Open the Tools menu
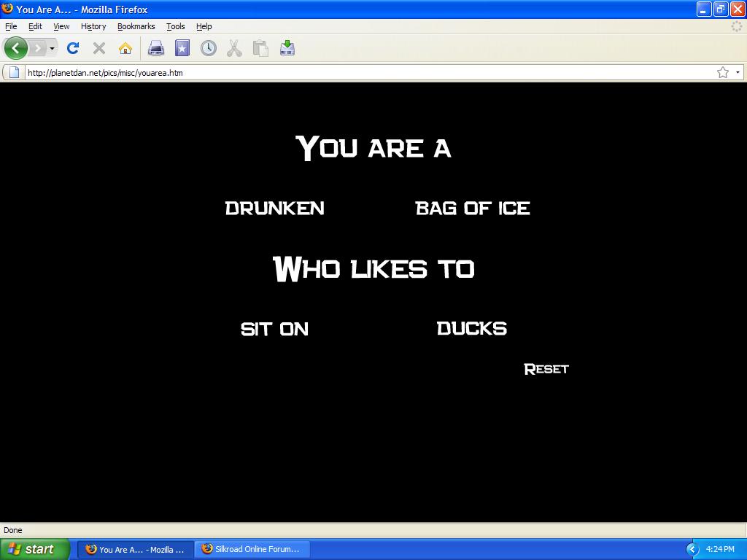Viewport: 747px width, 560px height. coord(175,26)
